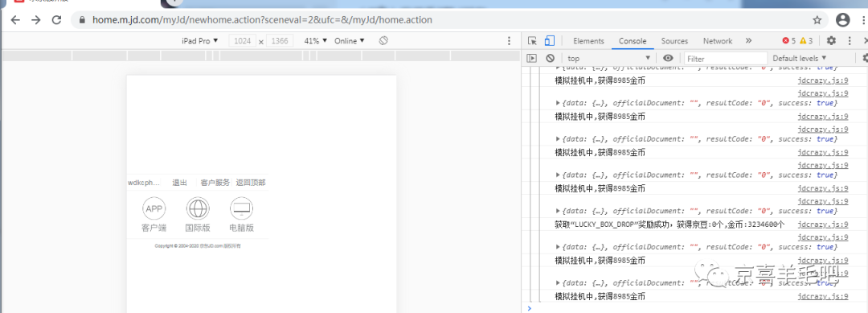This screenshot has width=868, height=313.
Task: Show the console sidebar
Action: click(532, 58)
